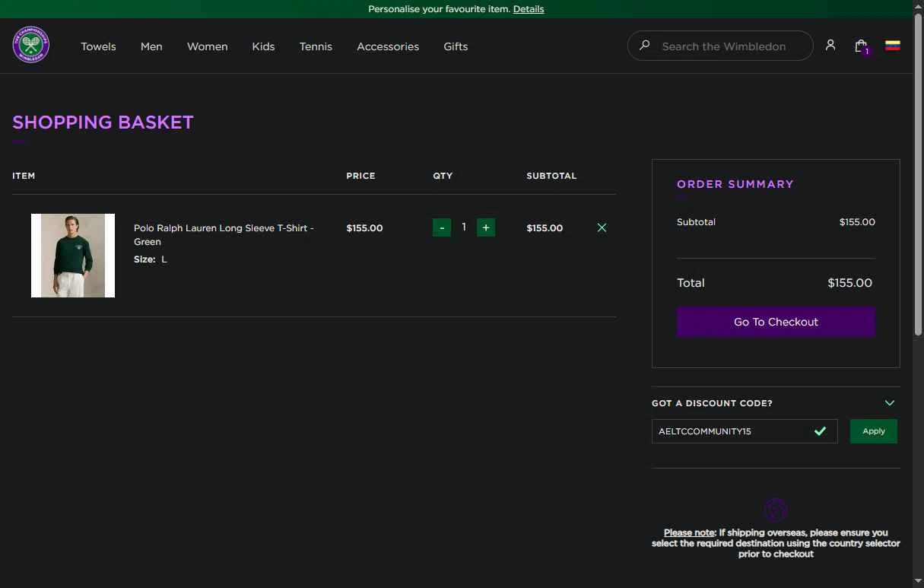The image size is (924, 588).
Task: Click the page vertical scrollbar
Action: tap(918, 175)
